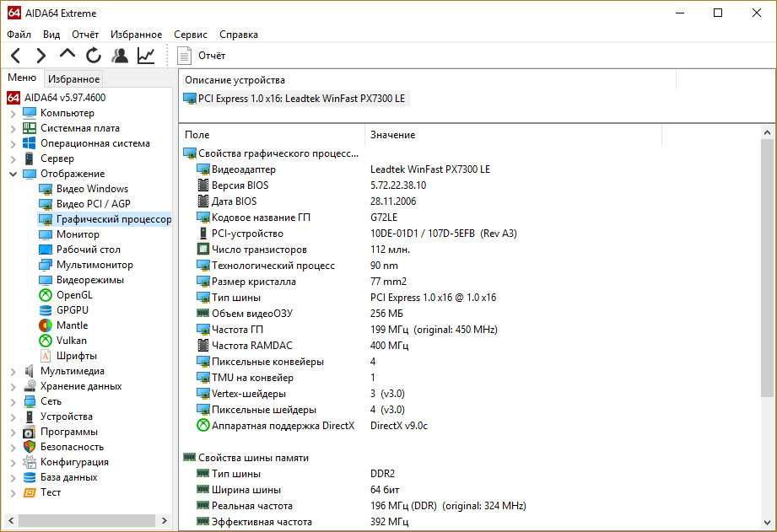
Task: Click the Мультимедиа speaker icon
Action: tap(30, 371)
